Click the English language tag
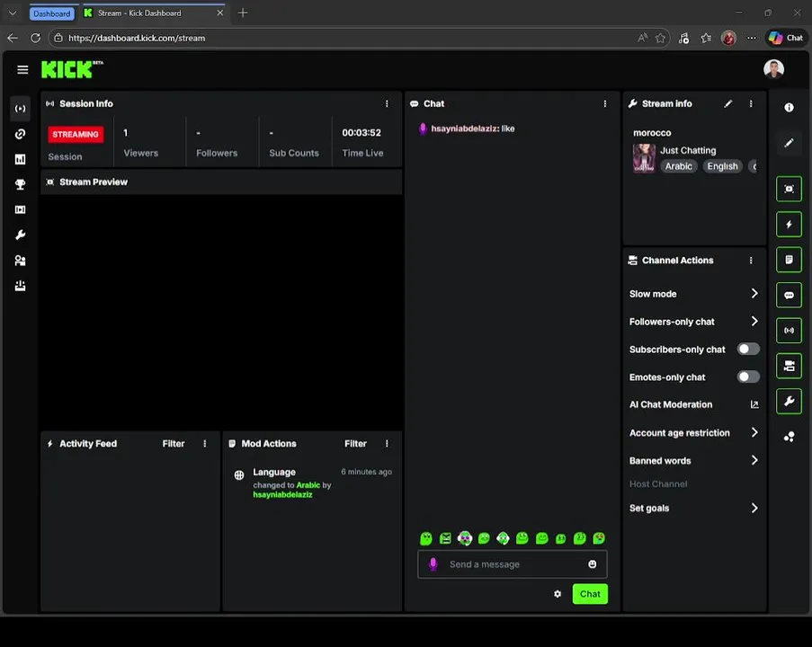Screen dimensions: 812x647 coord(722,166)
